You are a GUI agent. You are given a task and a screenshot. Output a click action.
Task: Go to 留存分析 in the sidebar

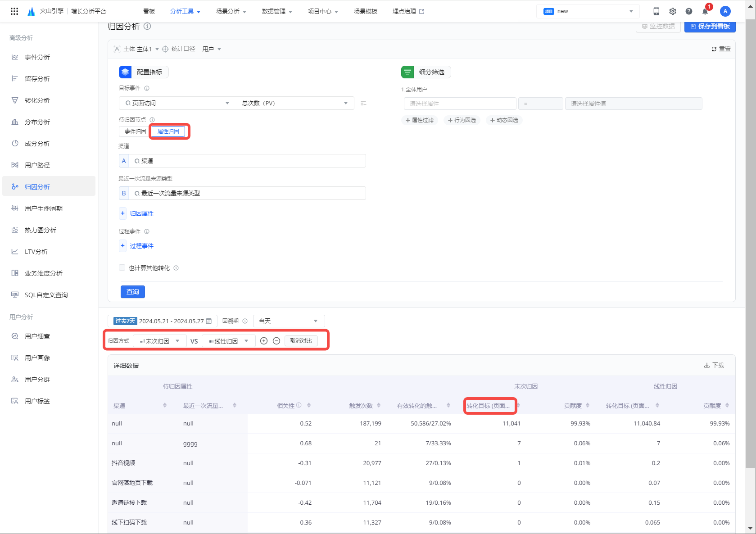(x=49, y=79)
